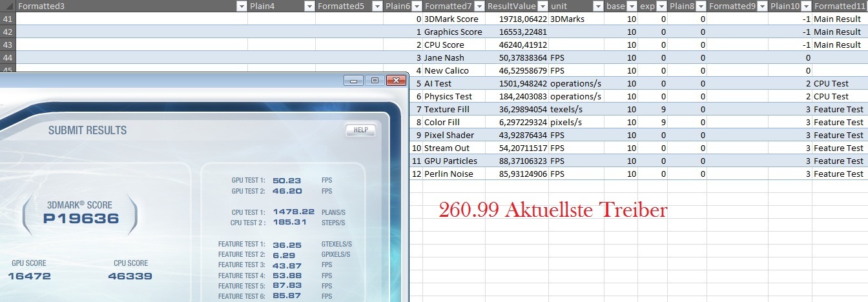Click the GPU score value 16472

(x=29, y=276)
